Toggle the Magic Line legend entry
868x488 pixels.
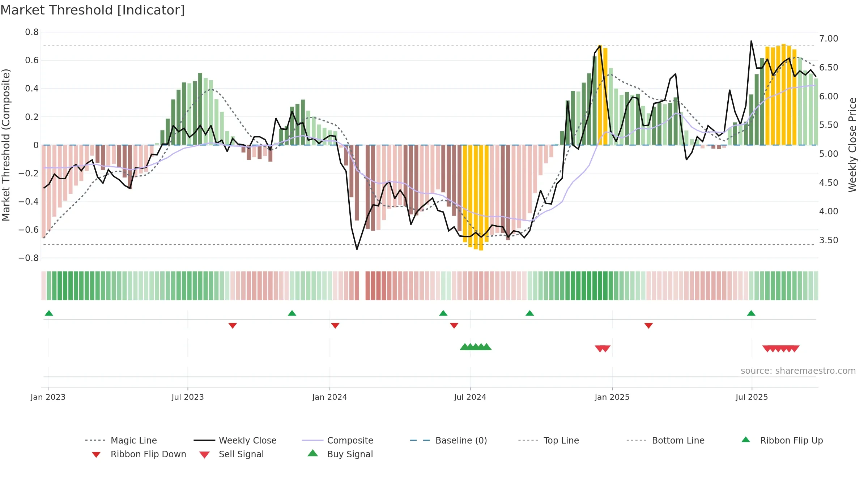121,440
